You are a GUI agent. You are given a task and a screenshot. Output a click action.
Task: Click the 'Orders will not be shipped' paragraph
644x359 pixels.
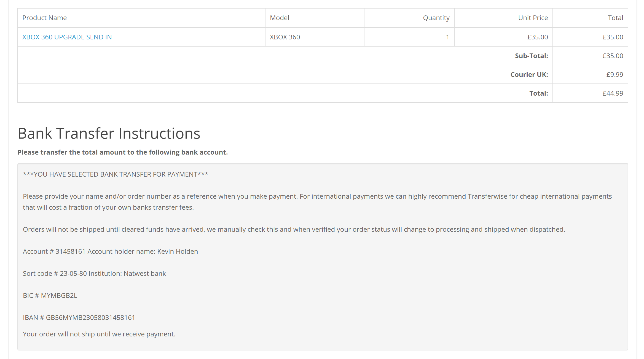point(294,229)
